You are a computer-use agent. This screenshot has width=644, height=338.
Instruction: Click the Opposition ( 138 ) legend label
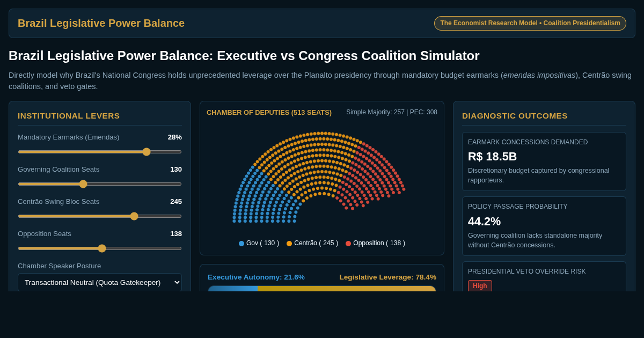(379, 243)
